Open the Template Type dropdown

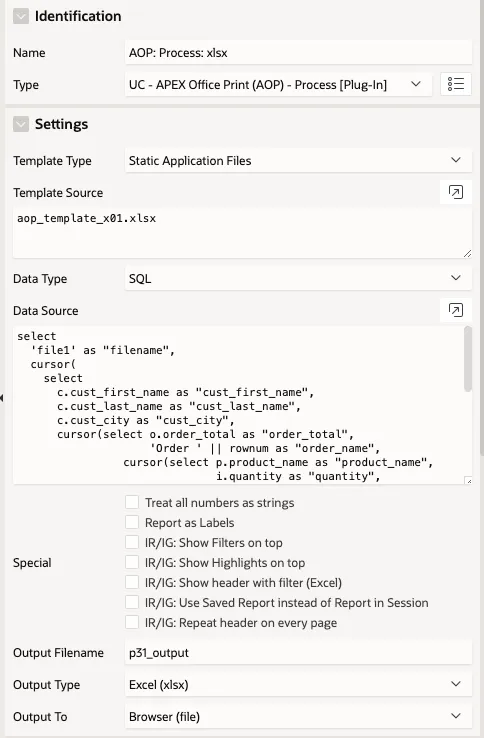[x=298, y=160]
